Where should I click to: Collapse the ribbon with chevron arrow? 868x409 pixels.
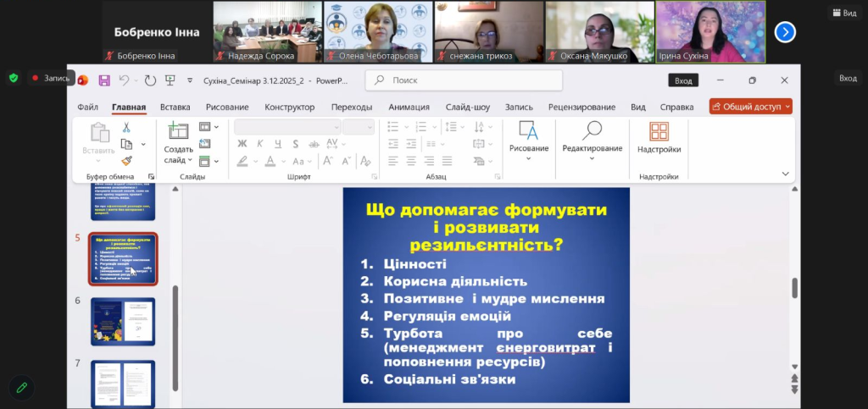coord(785,174)
